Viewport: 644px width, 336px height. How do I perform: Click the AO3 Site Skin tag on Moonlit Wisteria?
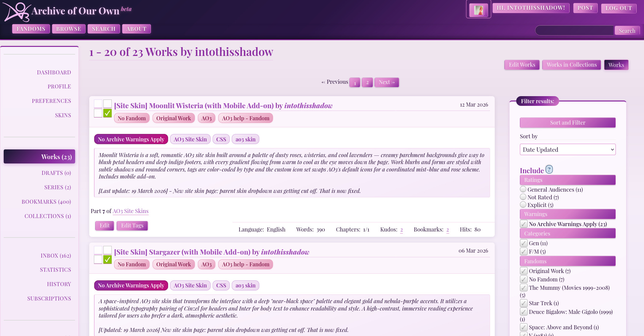(x=190, y=139)
